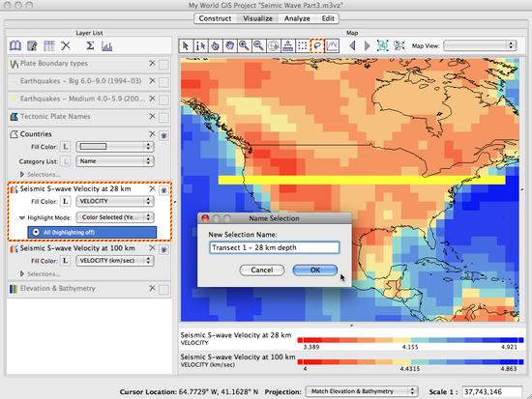Open the Projection dropdown menu

pyautogui.click(x=362, y=391)
